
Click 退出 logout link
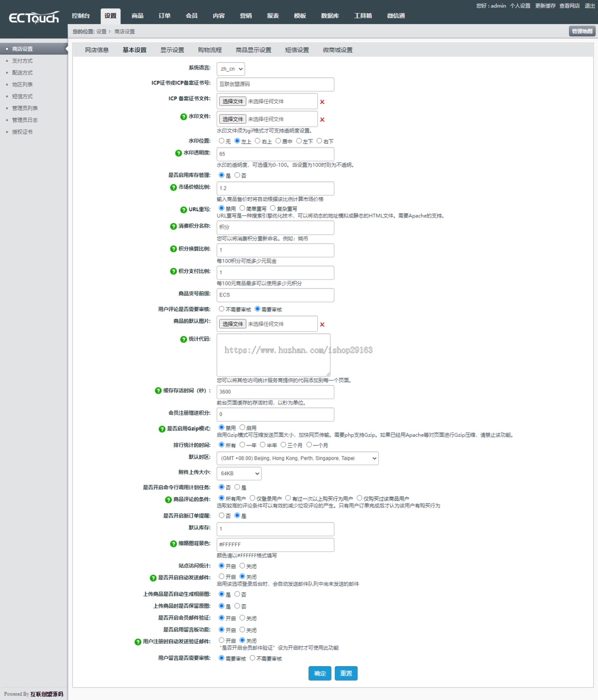click(590, 6)
